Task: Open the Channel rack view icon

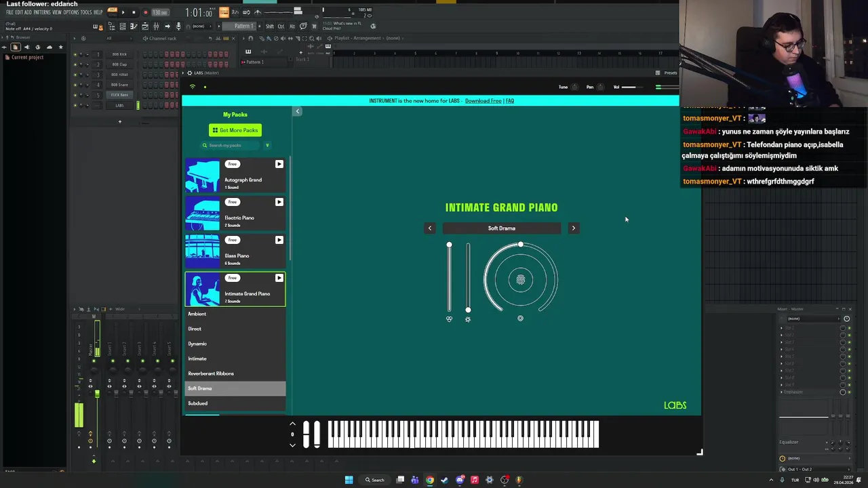Action: (x=123, y=26)
